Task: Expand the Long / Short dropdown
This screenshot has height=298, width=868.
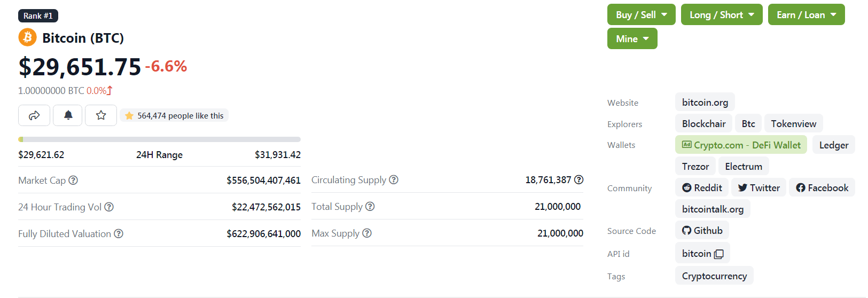Action: (722, 15)
